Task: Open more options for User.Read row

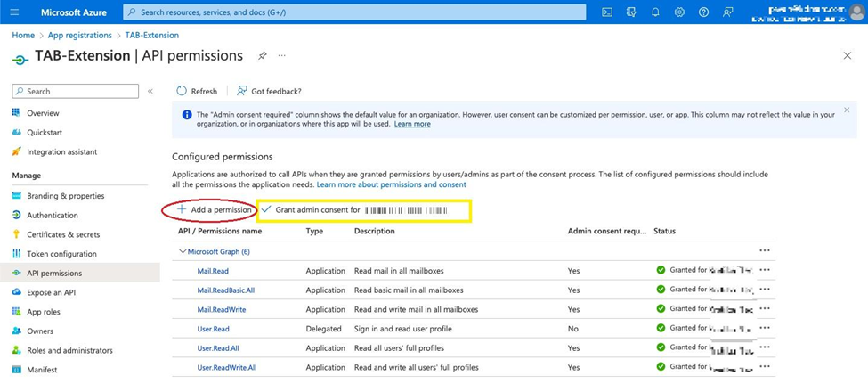Action: pyautogui.click(x=765, y=328)
